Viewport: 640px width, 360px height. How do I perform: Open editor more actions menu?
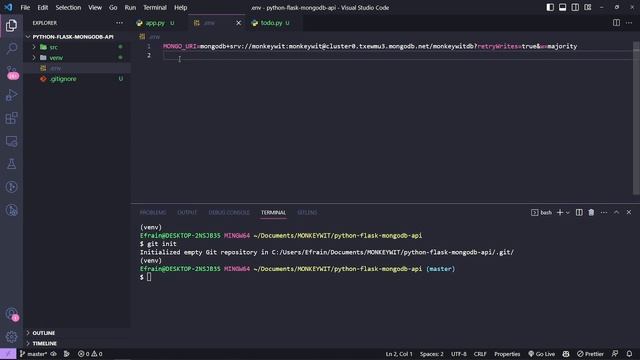629,23
